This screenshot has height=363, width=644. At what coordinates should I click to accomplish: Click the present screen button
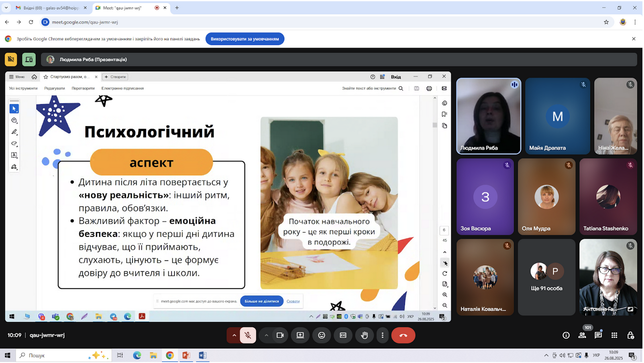(x=300, y=336)
